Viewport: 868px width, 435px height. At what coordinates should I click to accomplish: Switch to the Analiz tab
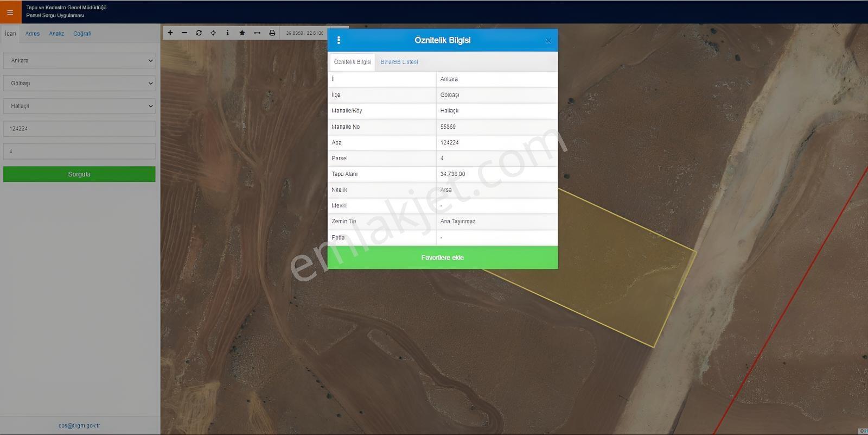[56, 34]
